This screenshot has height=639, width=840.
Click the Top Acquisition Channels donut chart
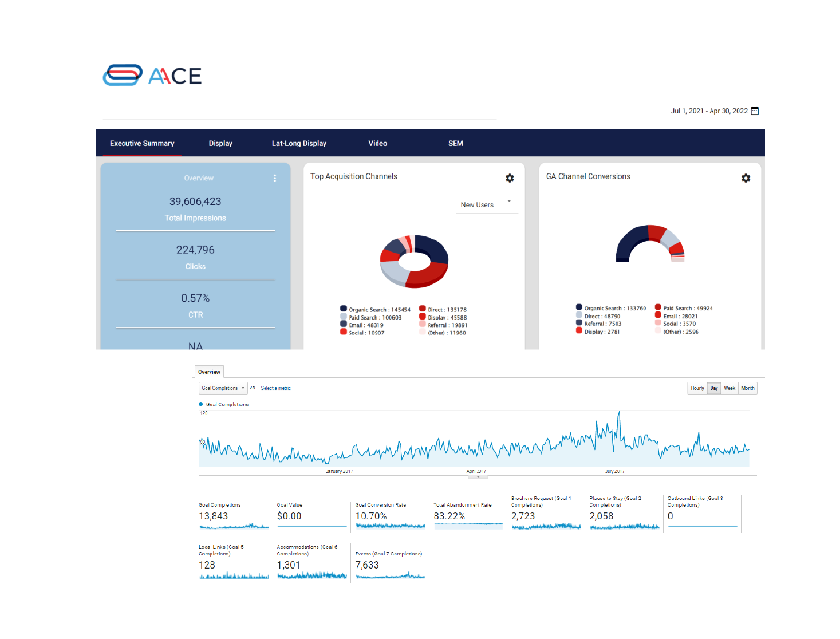pos(414,261)
